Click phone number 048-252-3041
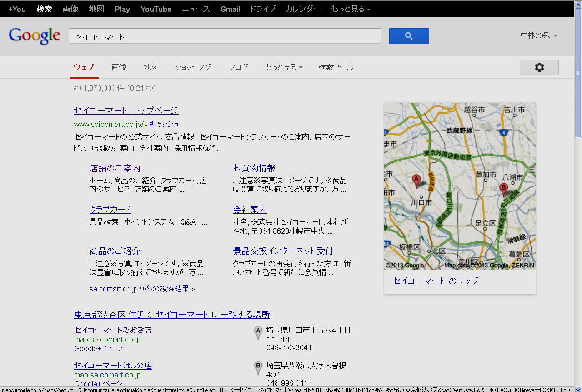This screenshot has width=582, height=392. (289, 348)
